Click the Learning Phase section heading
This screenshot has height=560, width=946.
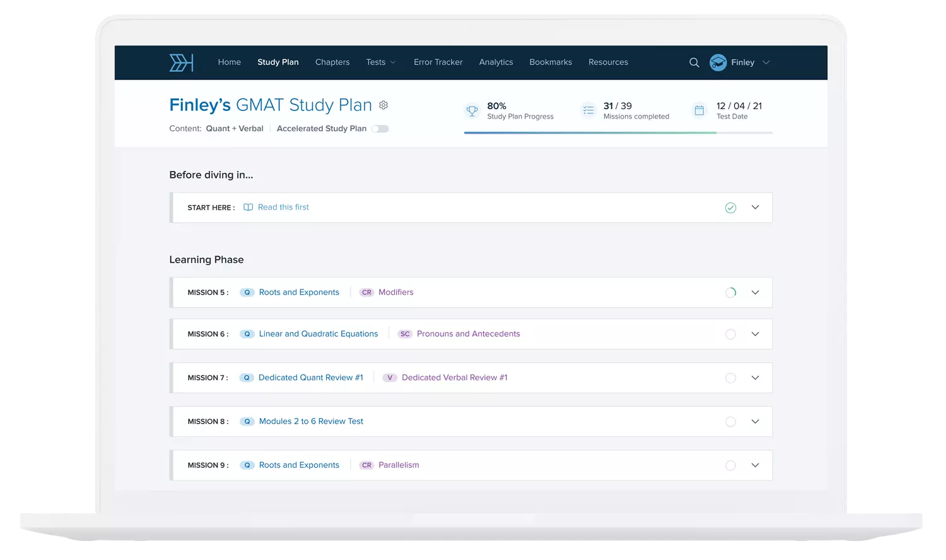(206, 260)
